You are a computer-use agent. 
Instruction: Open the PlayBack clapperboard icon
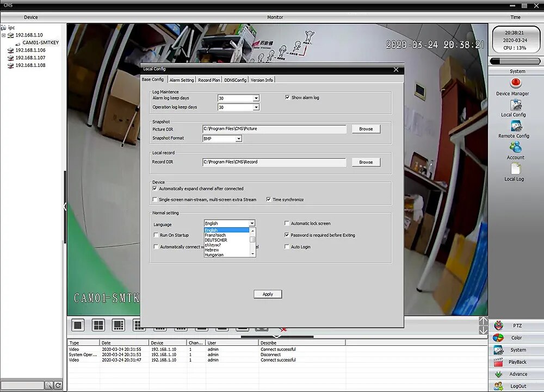(498, 362)
